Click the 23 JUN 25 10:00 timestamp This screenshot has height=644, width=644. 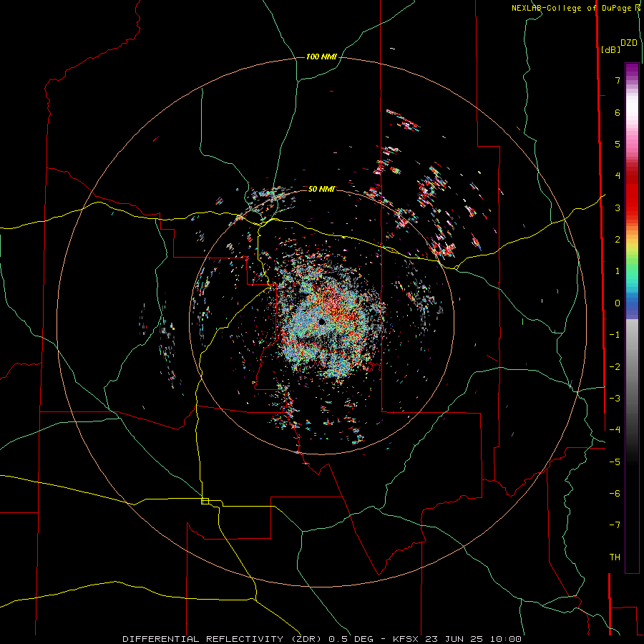click(473, 639)
